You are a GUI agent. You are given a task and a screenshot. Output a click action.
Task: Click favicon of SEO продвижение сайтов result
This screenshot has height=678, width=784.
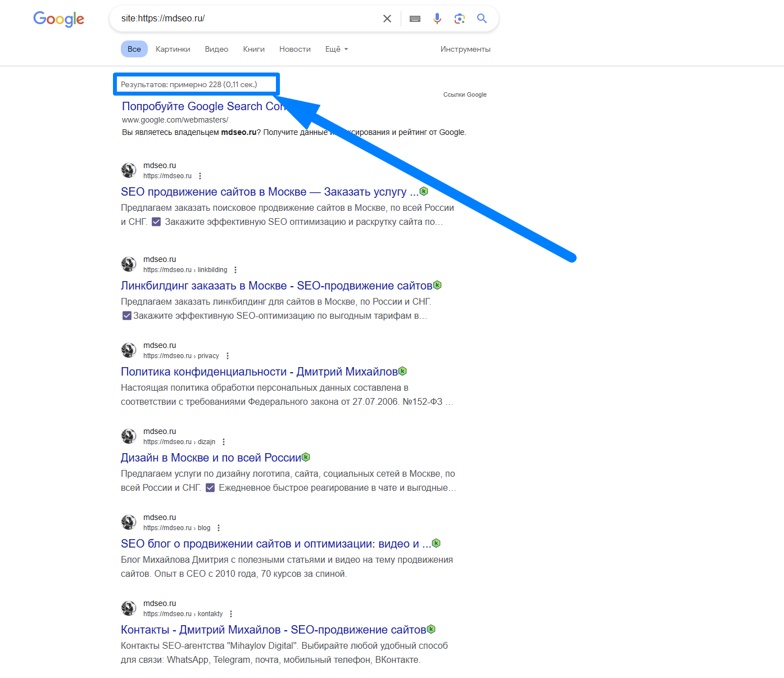tap(129, 170)
